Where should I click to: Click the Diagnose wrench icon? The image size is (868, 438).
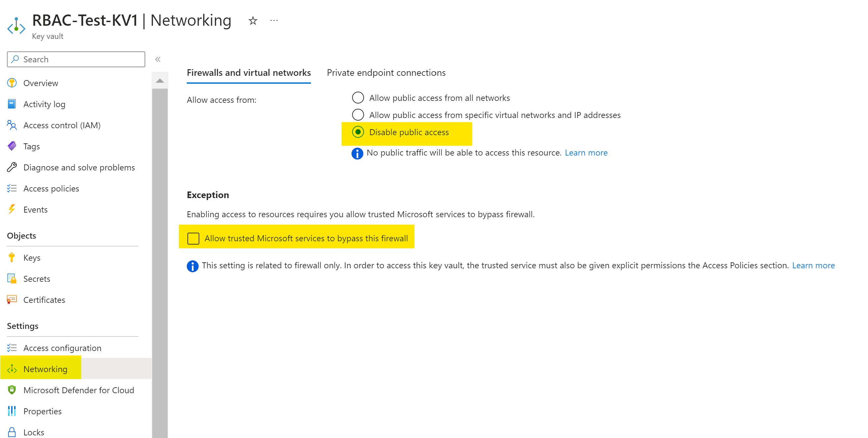pyautogui.click(x=12, y=167)
